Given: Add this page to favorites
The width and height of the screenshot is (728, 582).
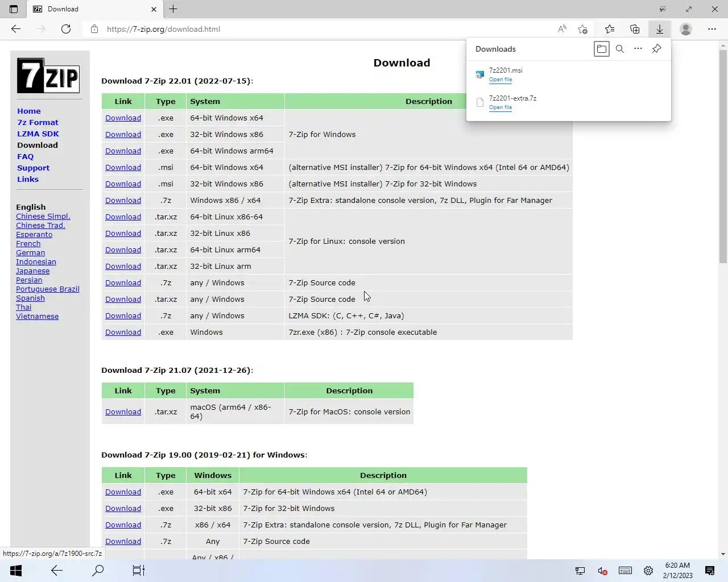Looking at the screenshot, I should pos(582,29).
